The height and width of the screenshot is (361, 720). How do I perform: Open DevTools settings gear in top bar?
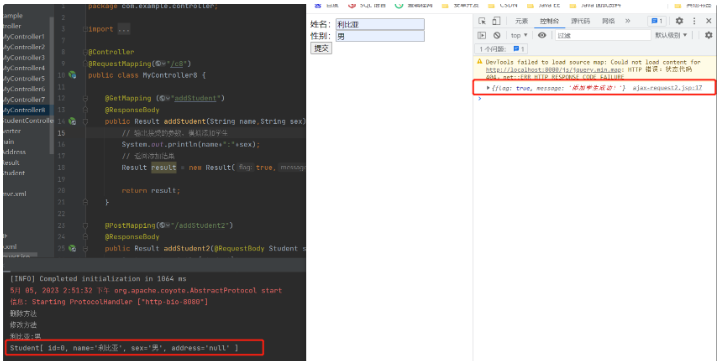pos(679,21)
